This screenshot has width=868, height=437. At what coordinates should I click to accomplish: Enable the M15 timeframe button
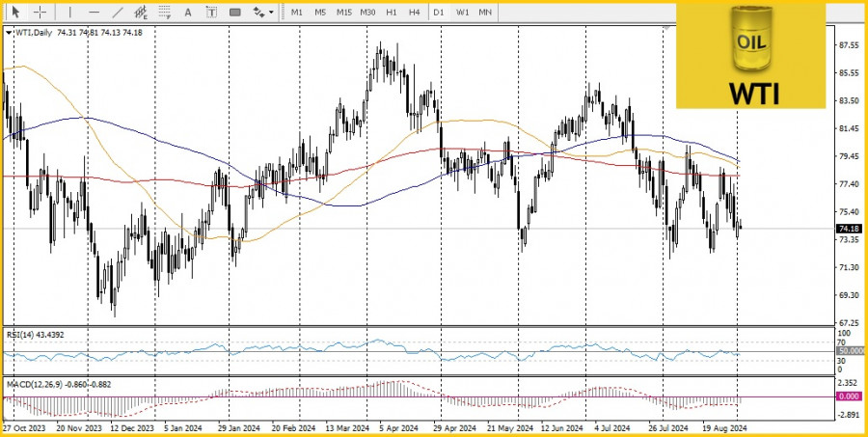[x=343, y=13]
